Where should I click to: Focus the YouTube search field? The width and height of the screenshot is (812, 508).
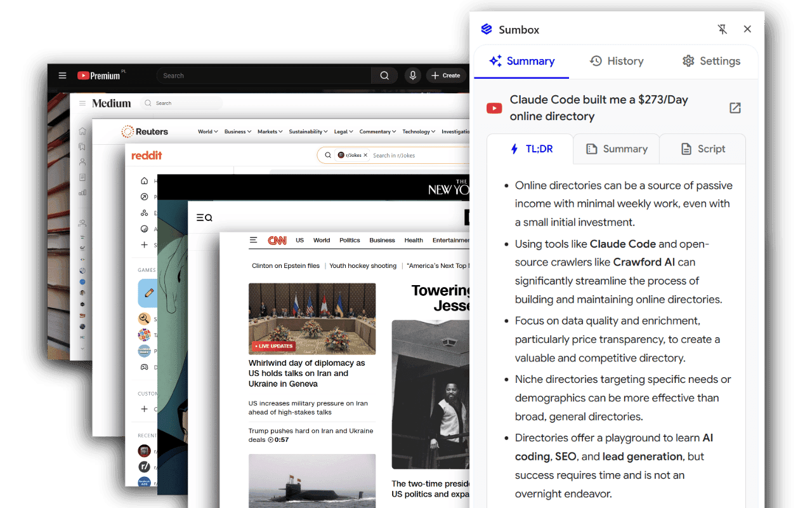pos(264,76)
